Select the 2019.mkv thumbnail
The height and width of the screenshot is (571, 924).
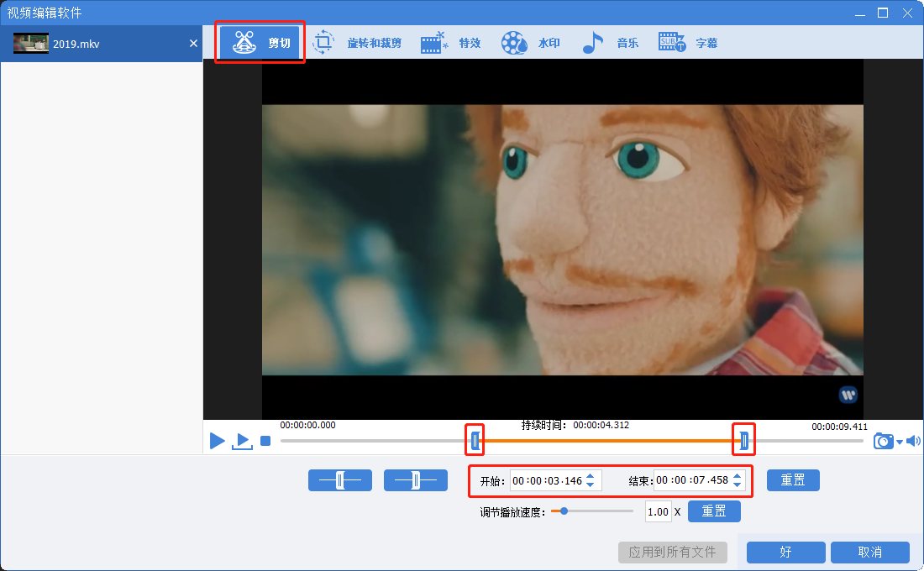[31, 43]
